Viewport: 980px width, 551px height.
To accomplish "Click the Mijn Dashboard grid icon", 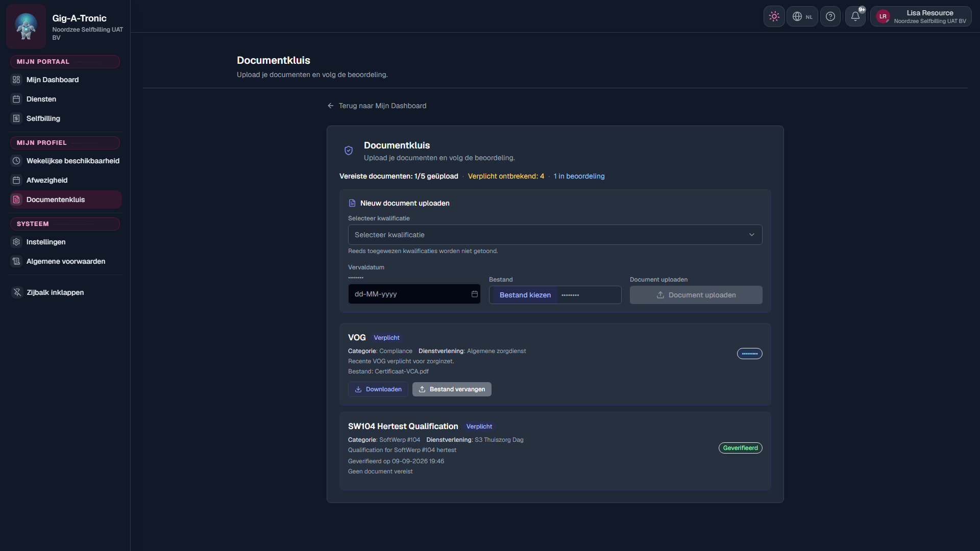I will (16, 80).
